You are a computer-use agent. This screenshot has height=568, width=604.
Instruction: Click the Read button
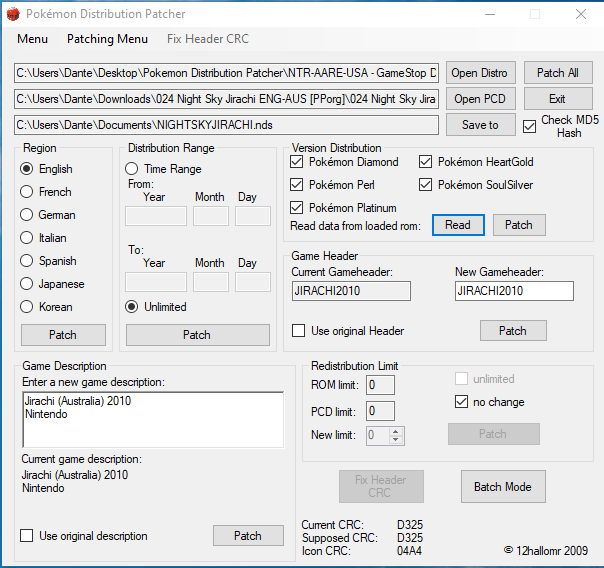click(458, 225)
